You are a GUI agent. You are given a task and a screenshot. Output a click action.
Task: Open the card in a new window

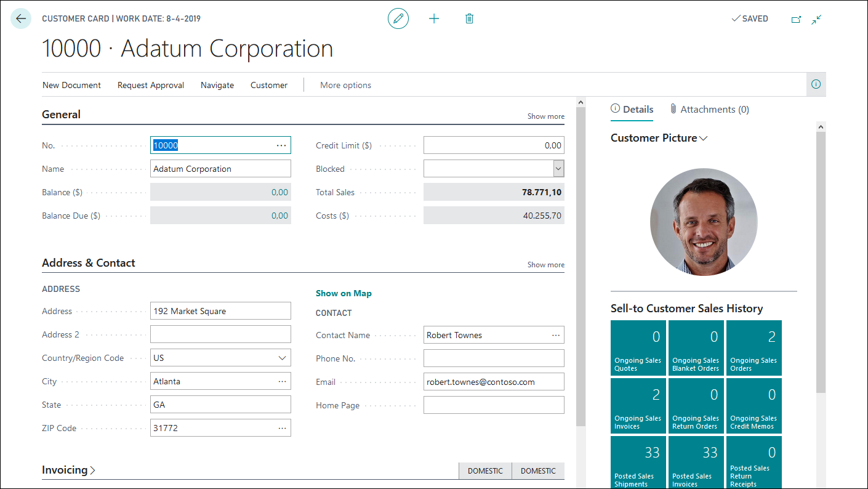tap(796, 19)
